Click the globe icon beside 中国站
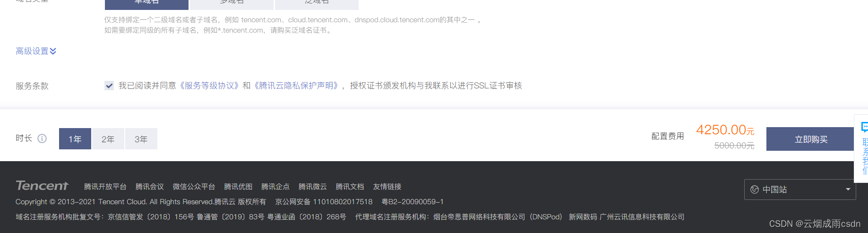 click(x=755, y=190)
